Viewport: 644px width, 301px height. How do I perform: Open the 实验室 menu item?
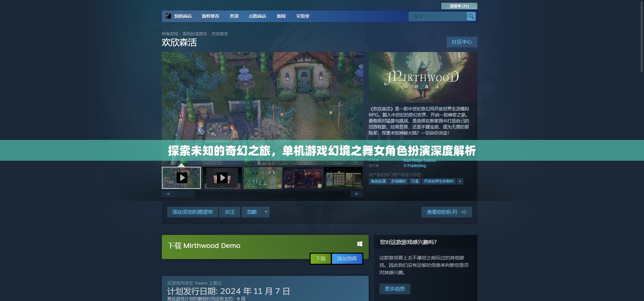(x=303, y=16)
